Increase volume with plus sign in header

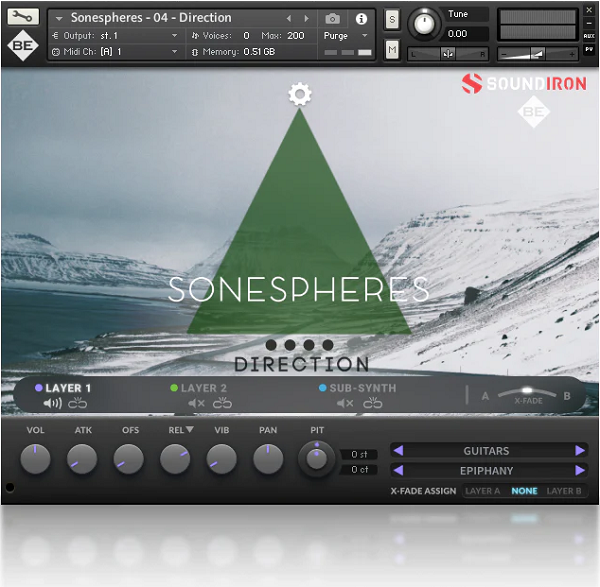point(572,54)
